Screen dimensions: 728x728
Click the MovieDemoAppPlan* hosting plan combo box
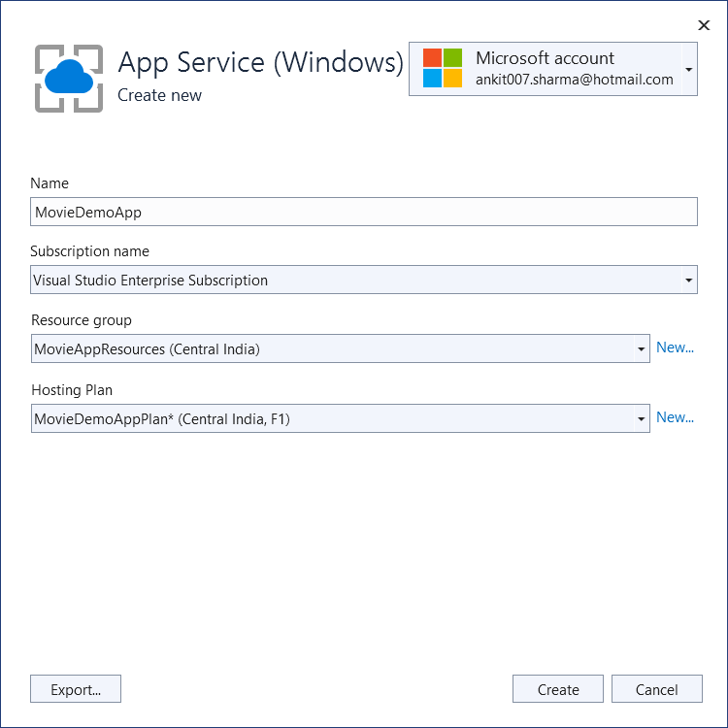point(330,418)
